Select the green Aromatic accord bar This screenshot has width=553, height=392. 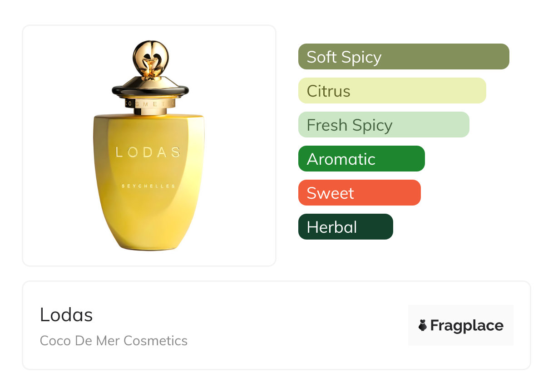coord(361,159)
